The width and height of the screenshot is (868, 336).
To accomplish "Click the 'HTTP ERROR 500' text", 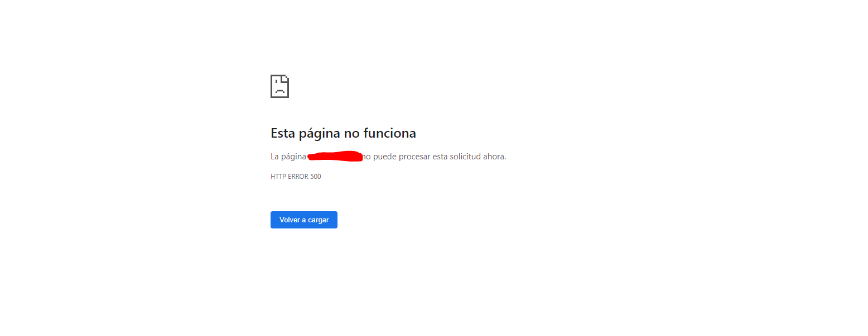I will pos(296,177).
